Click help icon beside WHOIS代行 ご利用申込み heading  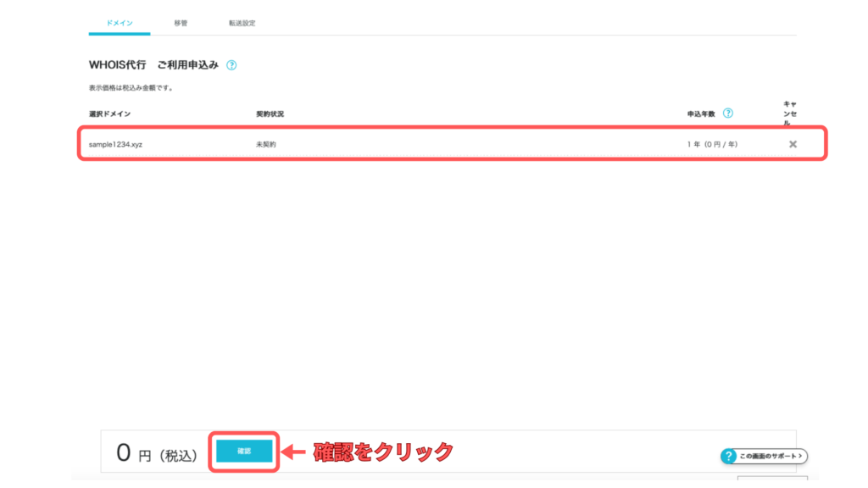(x=231, y=65)
